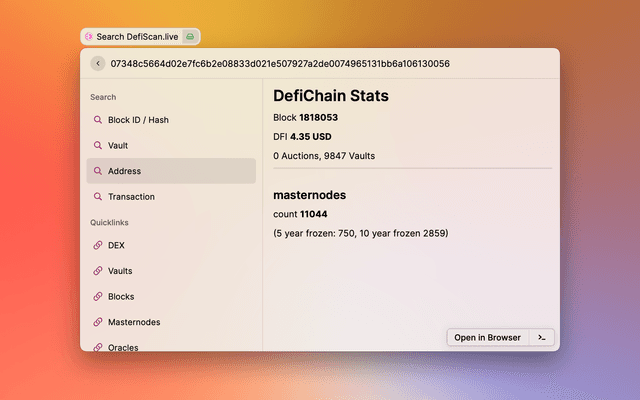Click the link icon beside DEX

click(x=98, y=245)
